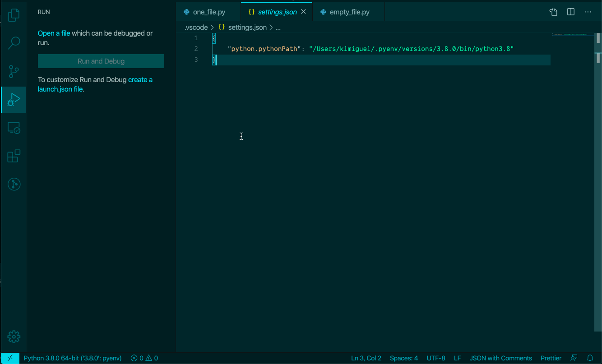Open notifications via the bell icon

click(590, 358)
